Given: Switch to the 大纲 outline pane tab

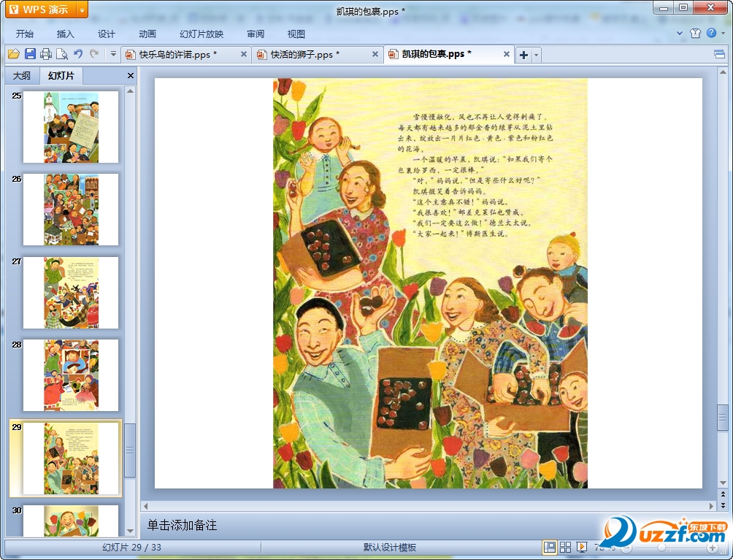Looking at the screenshot, I should pos(21,76).
